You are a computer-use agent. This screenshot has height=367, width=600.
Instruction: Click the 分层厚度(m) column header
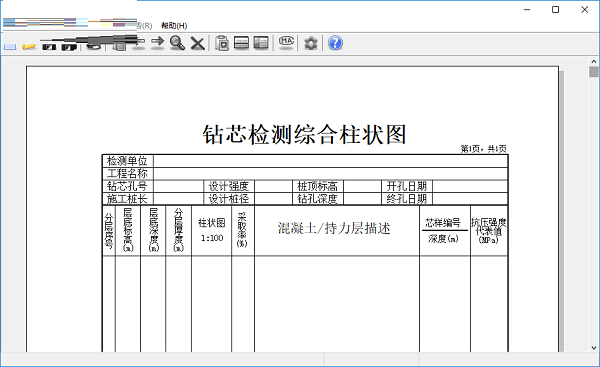(x=178, y=230)
